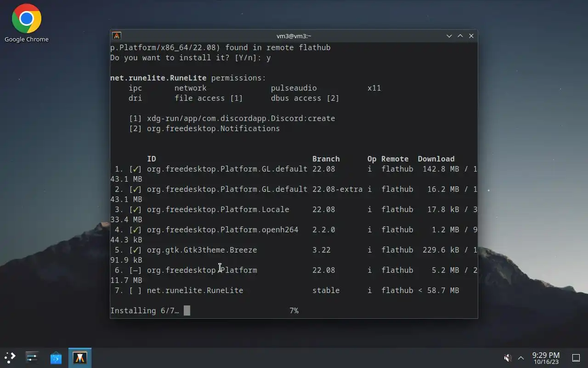Click the 'Remote' column header

click(395, 159)
